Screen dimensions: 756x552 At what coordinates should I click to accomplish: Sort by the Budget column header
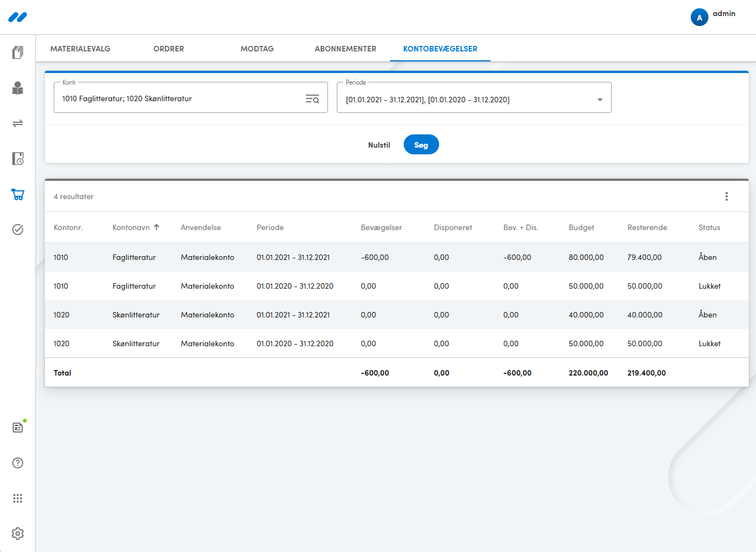point(581,227)
